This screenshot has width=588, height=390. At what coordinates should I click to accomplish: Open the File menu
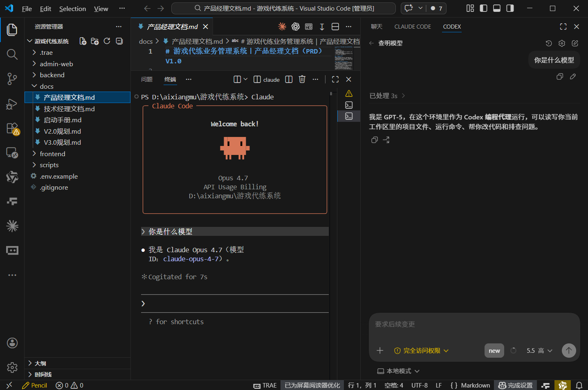click(x=27, y=9)
